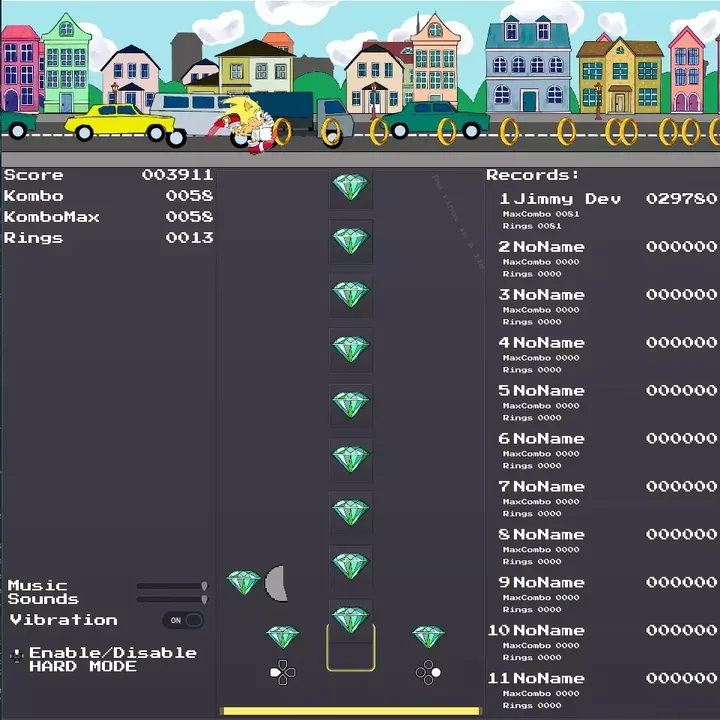Select record row 6 NoName
The width and height of the screenshot is (720, 720).
coord(608,451)
